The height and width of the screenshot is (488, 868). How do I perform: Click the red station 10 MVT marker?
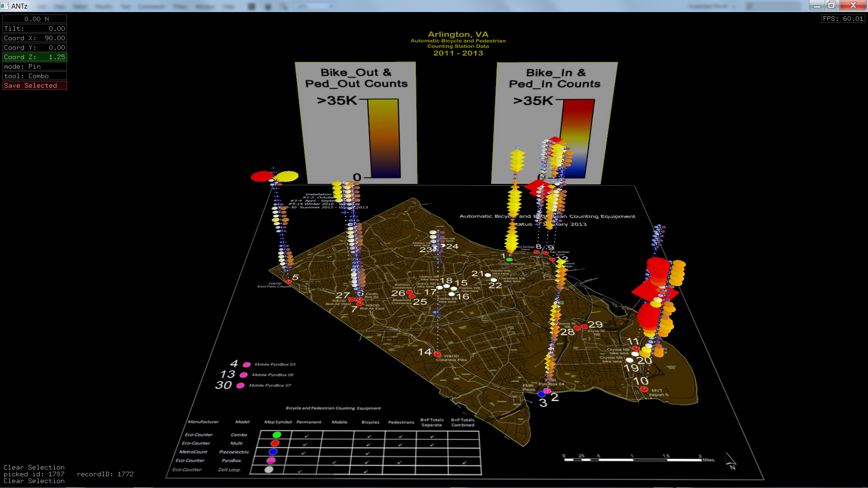644,389
